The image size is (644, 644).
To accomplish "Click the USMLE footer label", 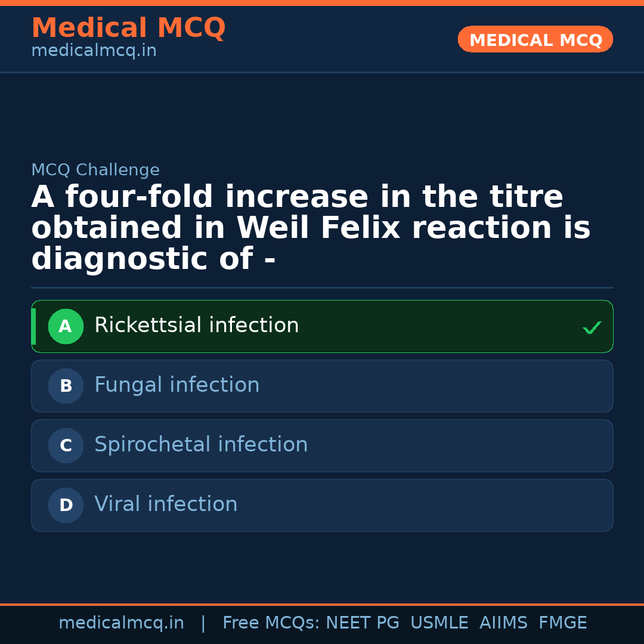I will [439, 623].
